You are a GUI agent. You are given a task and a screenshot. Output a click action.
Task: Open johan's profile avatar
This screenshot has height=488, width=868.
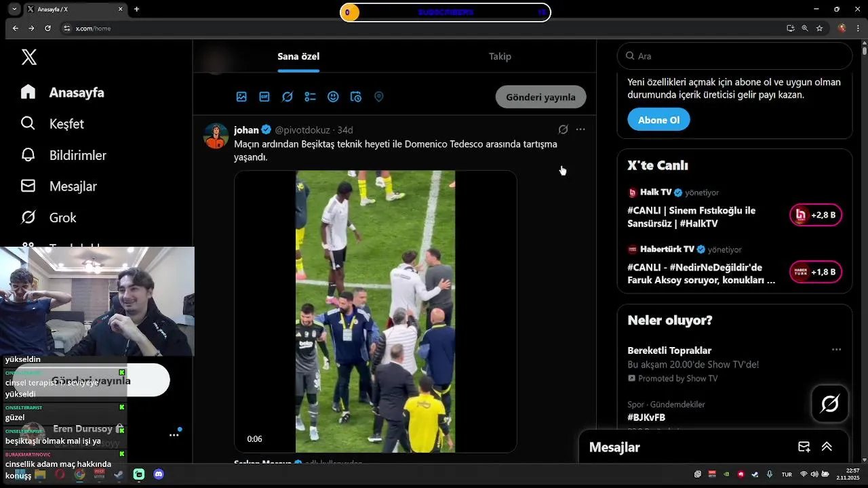click(x=216, y=136)
